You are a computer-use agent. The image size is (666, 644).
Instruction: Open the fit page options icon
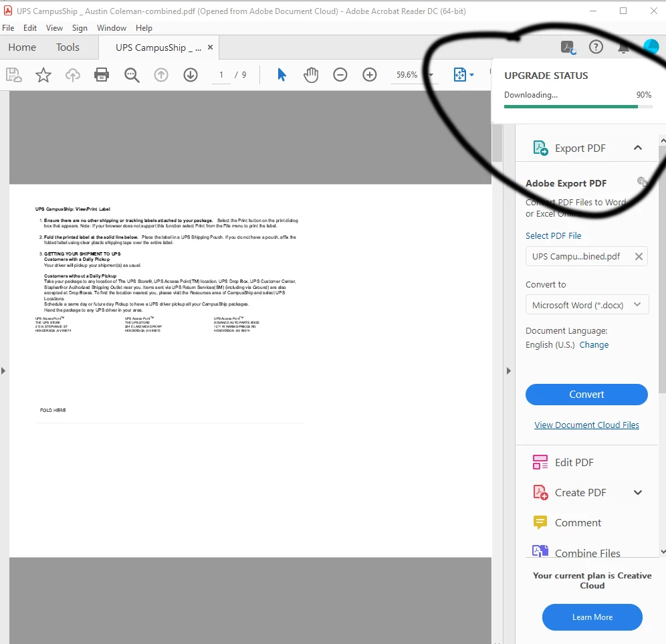[x=463, y=75]
